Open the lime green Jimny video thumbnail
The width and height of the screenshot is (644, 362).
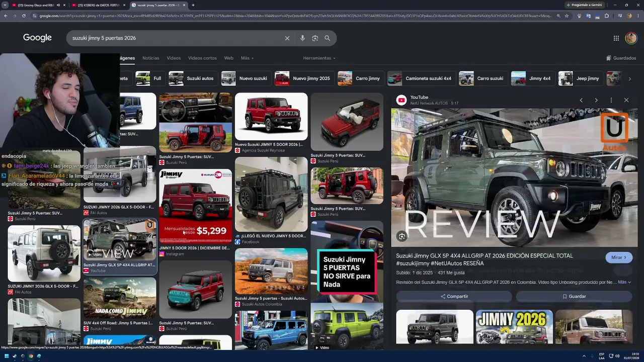(x=347, y=327)
